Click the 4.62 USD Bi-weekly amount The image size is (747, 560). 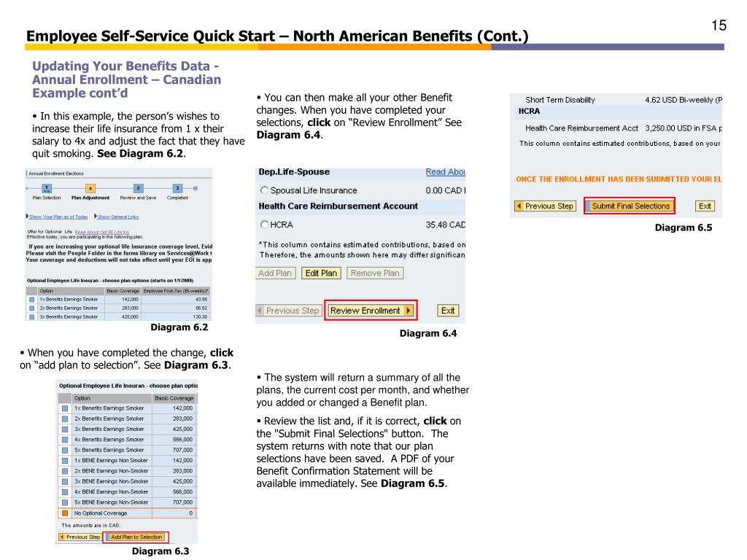click(x=683, y=100)
